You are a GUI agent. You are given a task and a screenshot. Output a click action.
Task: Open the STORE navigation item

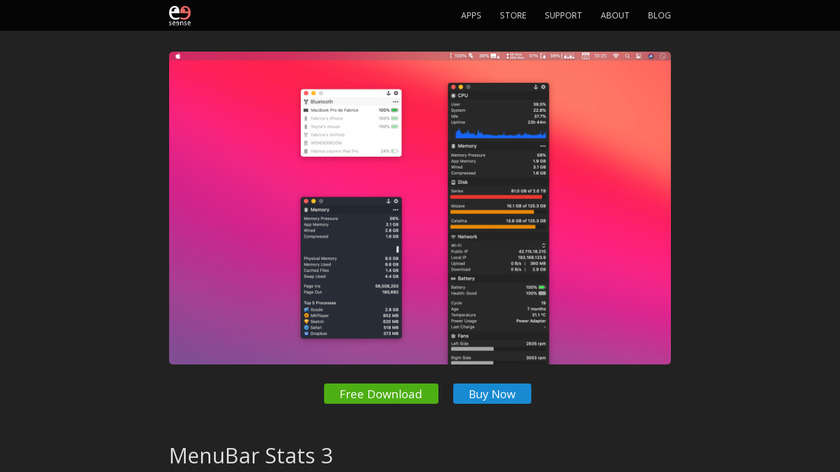[513, 16]
